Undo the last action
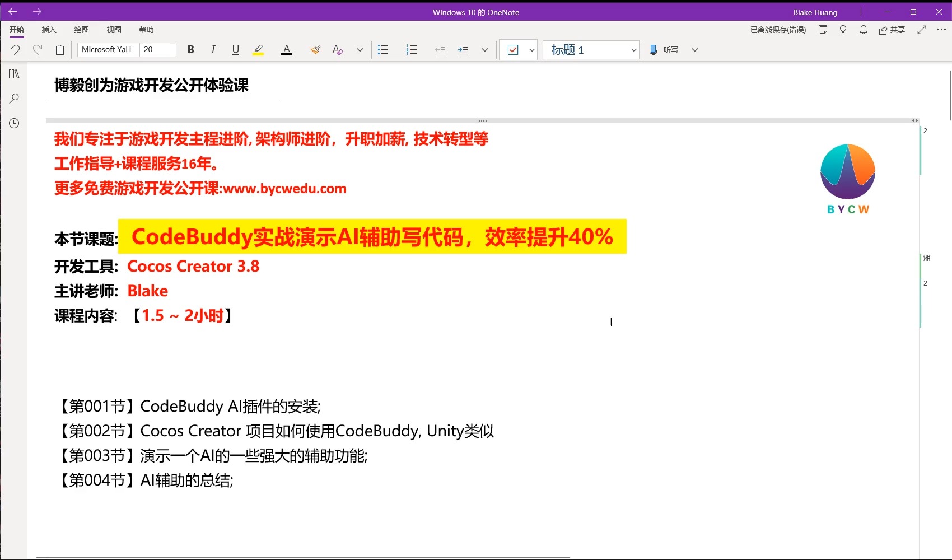The width and height of the screenshot is (952, 560). [15, 50]
